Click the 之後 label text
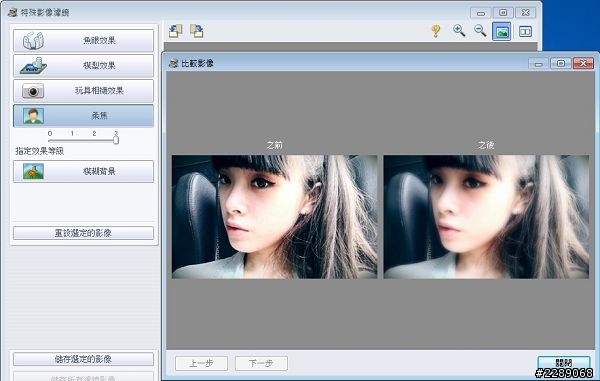 (486, 145)
